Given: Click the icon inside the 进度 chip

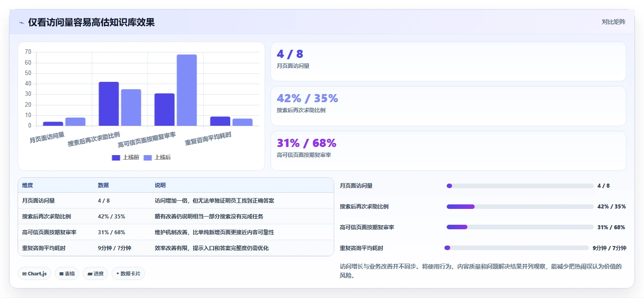Looking at the screenshot, I should (x=89, y=274).
